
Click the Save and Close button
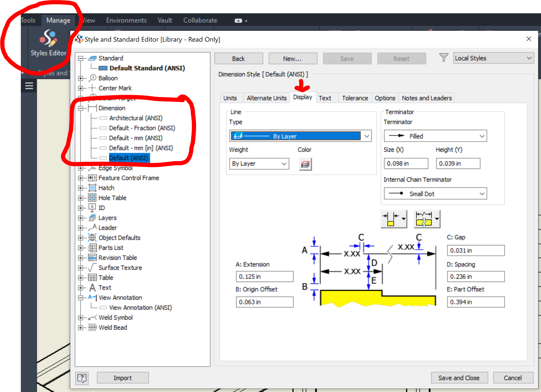click(x=459, y=378)
